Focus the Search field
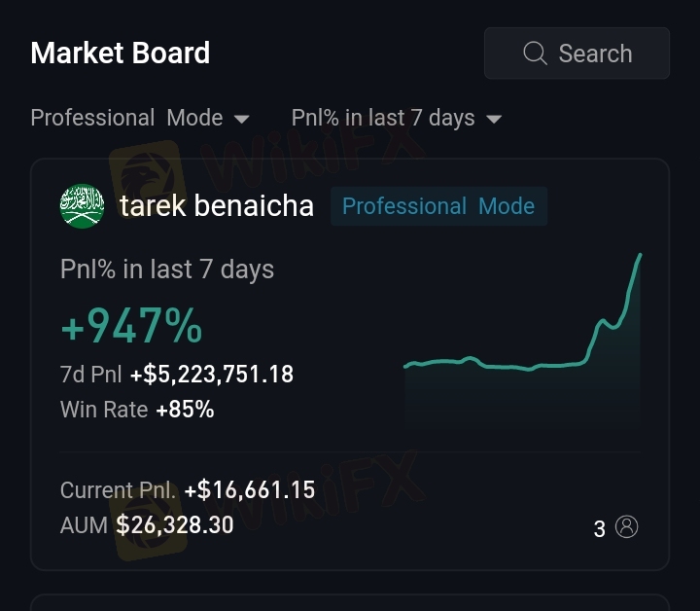The width and height of the screenshot is (700, 611). pyautogui.click(x=577, y=54)
